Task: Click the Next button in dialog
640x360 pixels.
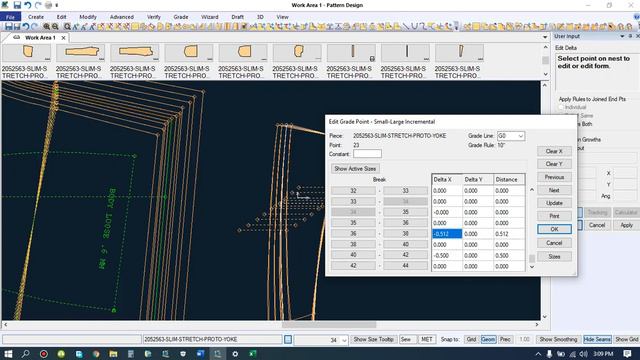Action: click(554, 190)
